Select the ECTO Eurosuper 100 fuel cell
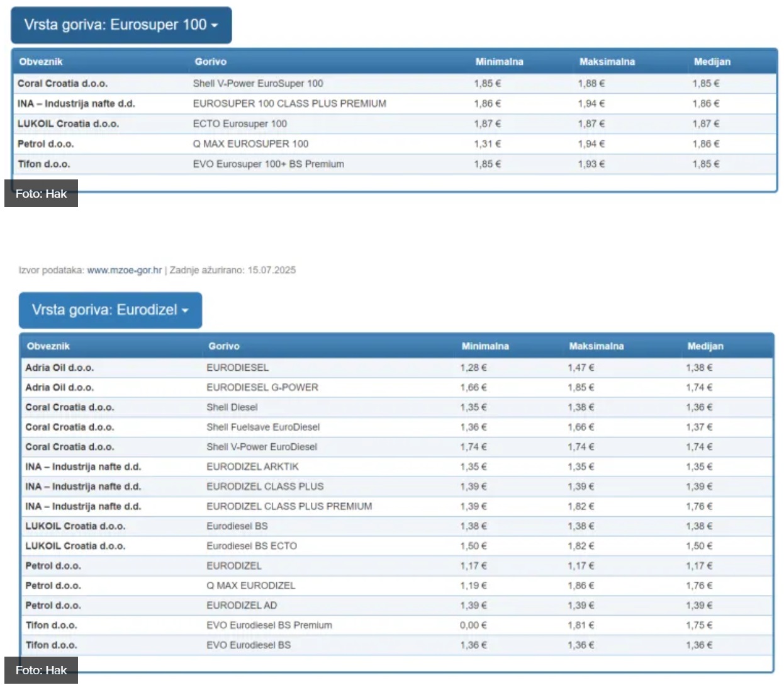This screenshot has width=784, height=690. [240, 123]
